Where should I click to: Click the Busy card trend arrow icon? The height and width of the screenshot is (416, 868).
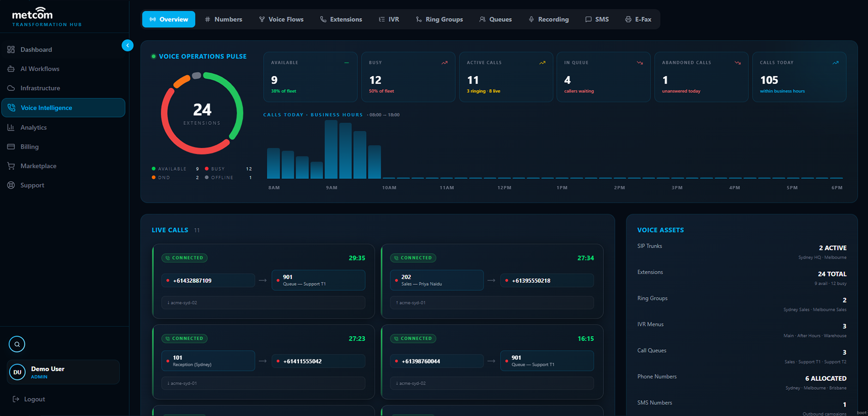444,63
